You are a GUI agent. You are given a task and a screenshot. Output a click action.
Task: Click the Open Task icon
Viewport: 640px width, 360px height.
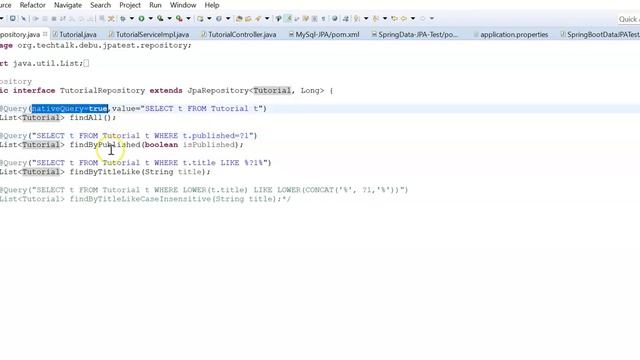click(x=248, y=18)
